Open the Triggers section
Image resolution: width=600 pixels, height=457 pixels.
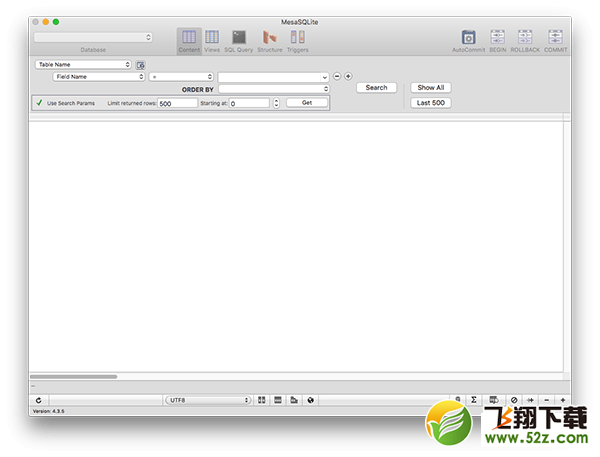click(x=297, y=41)
